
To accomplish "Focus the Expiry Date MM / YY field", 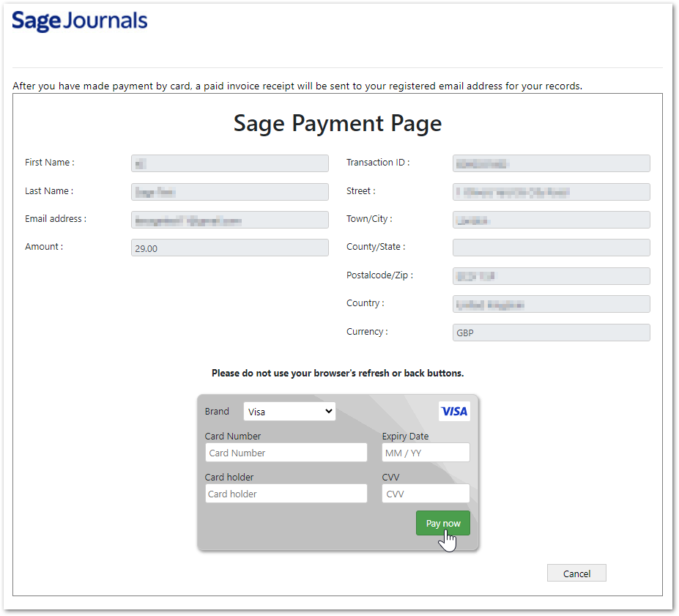I will click(x=426, y=453).
